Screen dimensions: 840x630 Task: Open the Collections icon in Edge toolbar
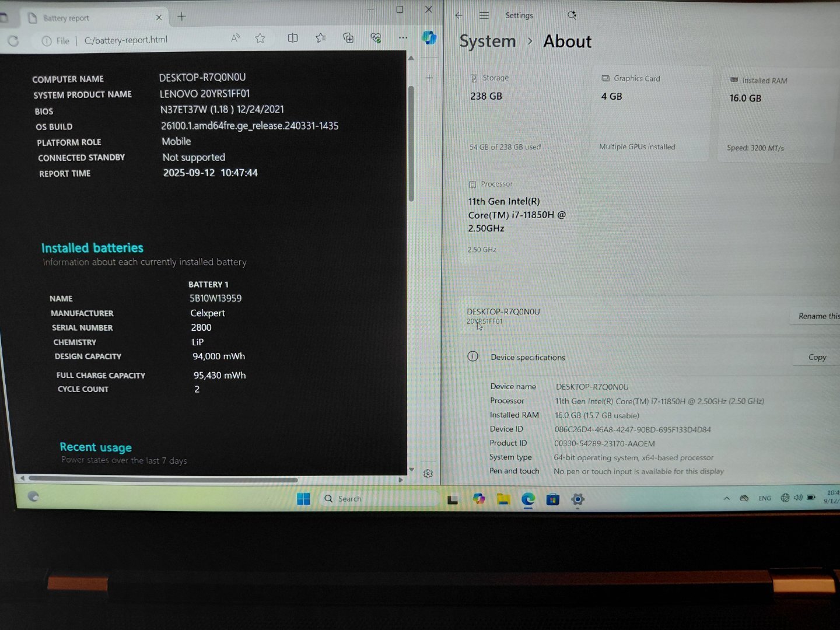click(348, 38)
